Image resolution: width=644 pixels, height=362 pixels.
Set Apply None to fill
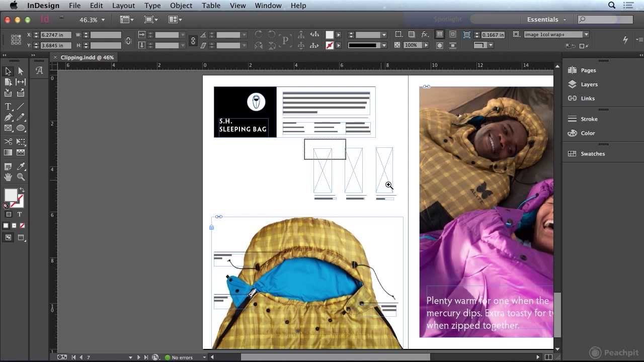click(x=22, y=226)
